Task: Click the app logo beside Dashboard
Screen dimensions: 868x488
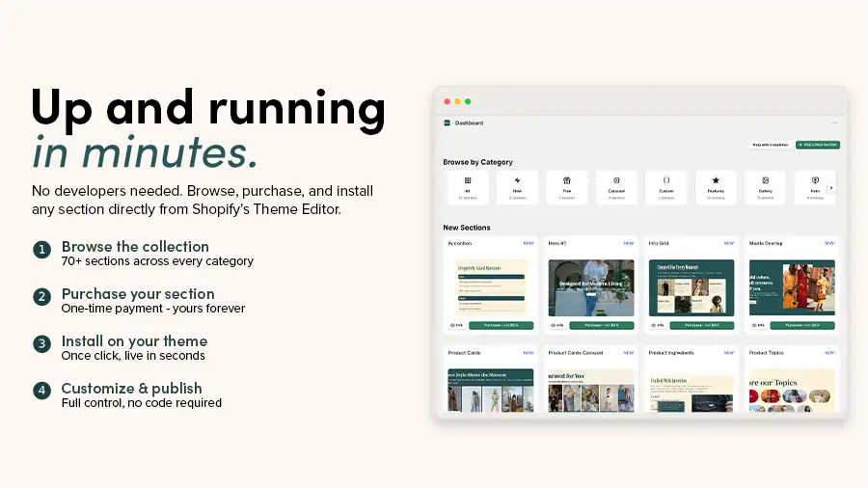Action: (x=447, y=122)
